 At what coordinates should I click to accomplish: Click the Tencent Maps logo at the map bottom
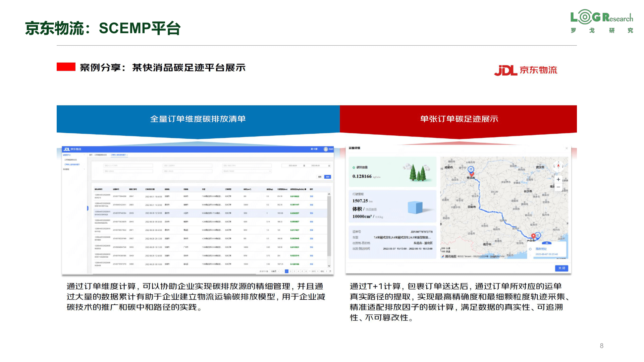tap(449, 256)
